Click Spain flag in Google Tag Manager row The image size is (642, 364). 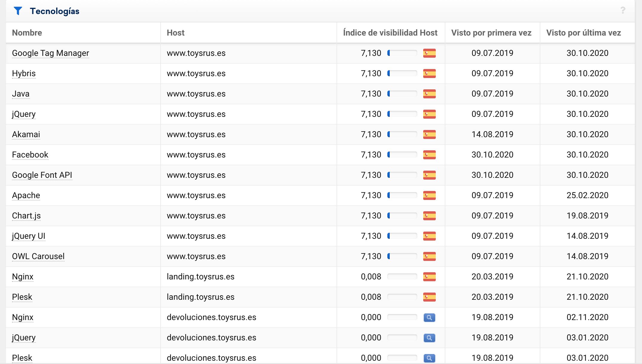pos(429,53)
